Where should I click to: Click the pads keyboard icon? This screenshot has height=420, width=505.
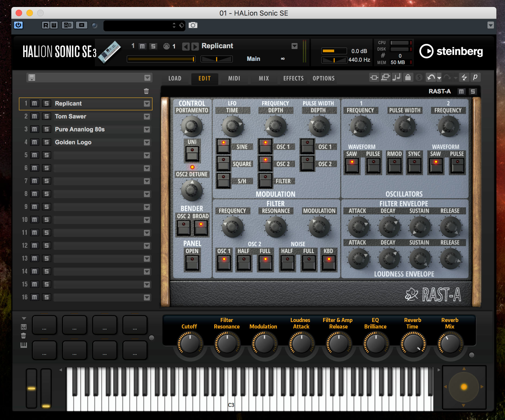(x=24, y=345)
